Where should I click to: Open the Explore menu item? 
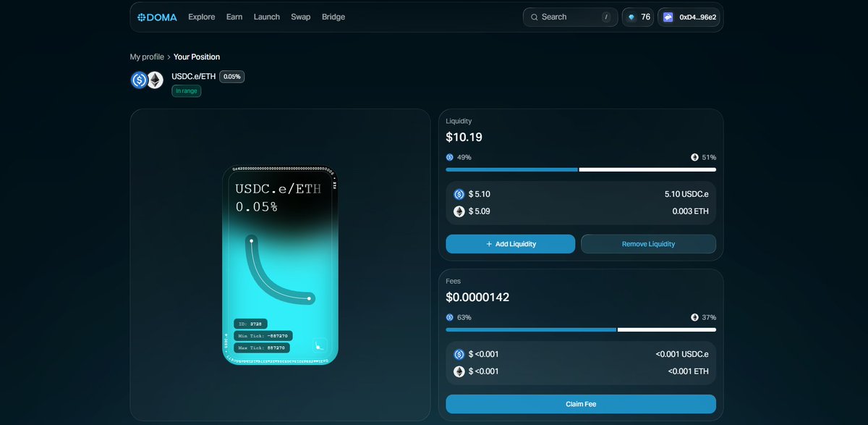point(202,17)
